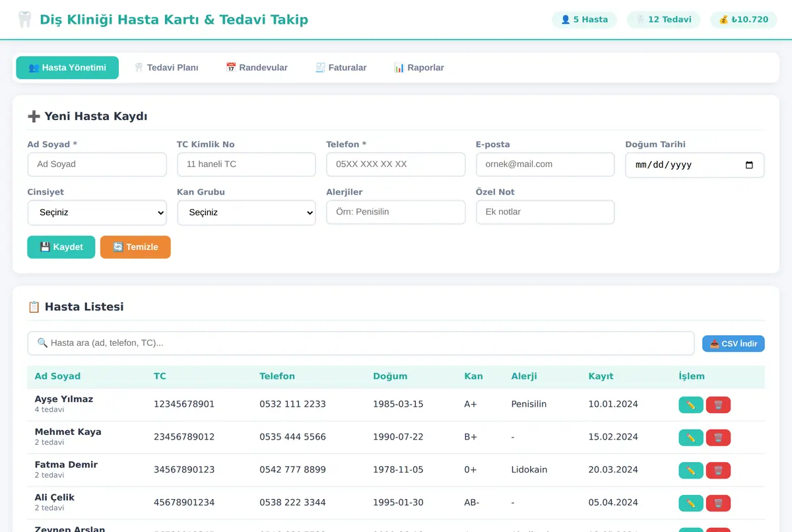Click TC number 45678901234
This screenshot has width=792, height=532.
[x=184, y=502]
